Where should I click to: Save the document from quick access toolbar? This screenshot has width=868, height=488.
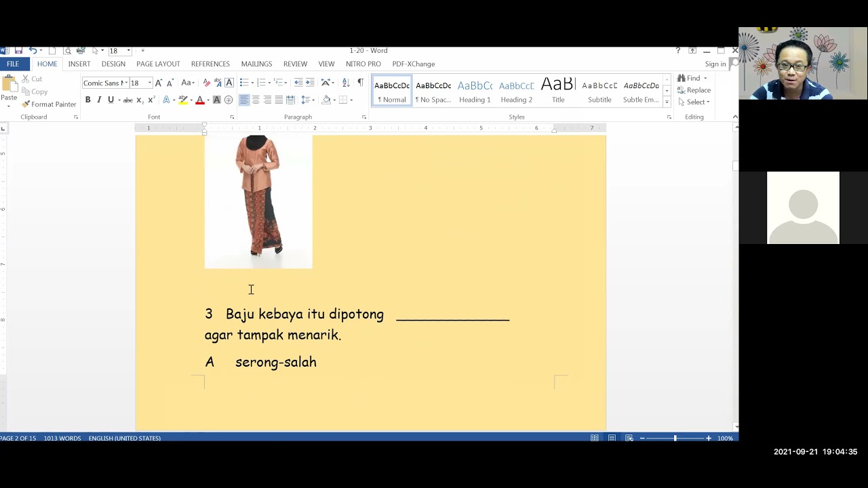click(18, 51)
